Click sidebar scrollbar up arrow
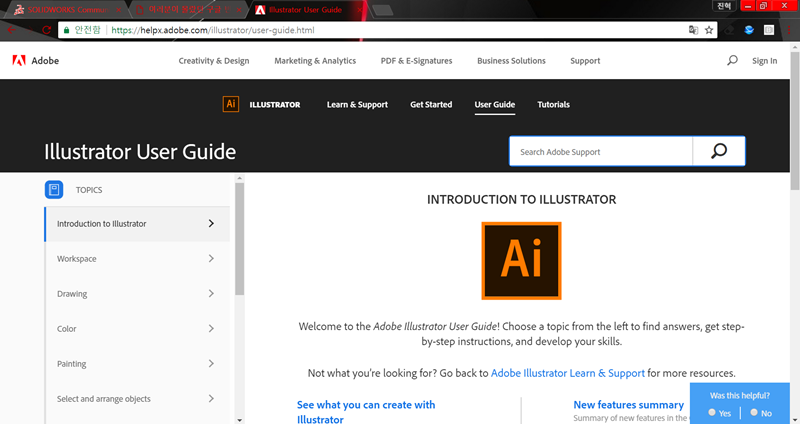The height and width of the screenshot is (424, 800). click(x=239, y=179)
